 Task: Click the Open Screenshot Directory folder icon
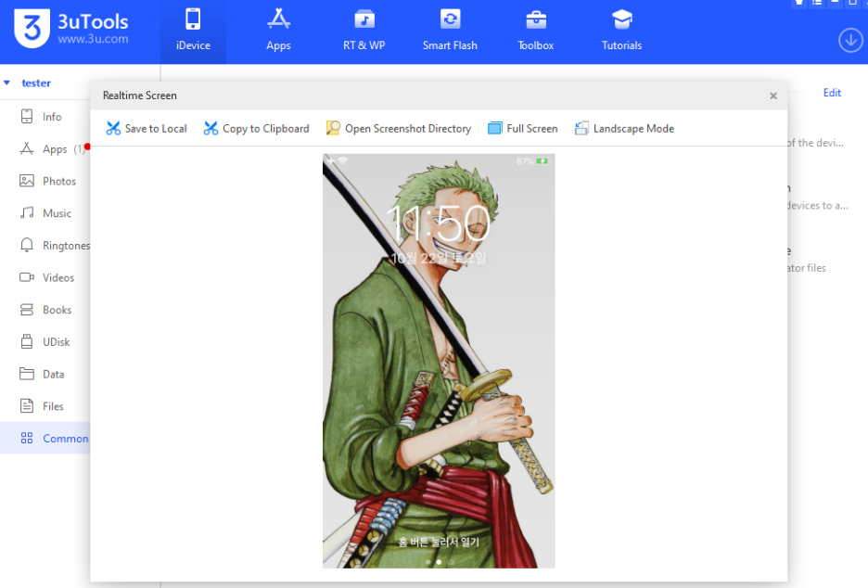[333, 129]
